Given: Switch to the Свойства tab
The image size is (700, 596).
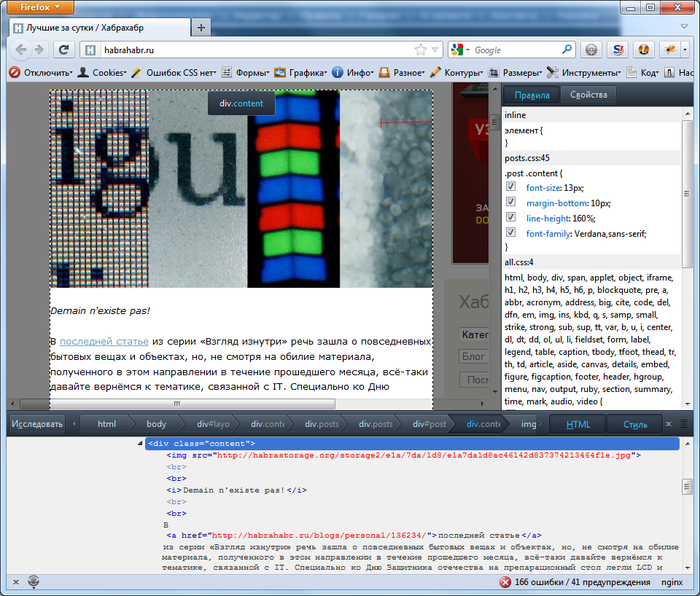Looking at the screenshot, I should point(588,95).
